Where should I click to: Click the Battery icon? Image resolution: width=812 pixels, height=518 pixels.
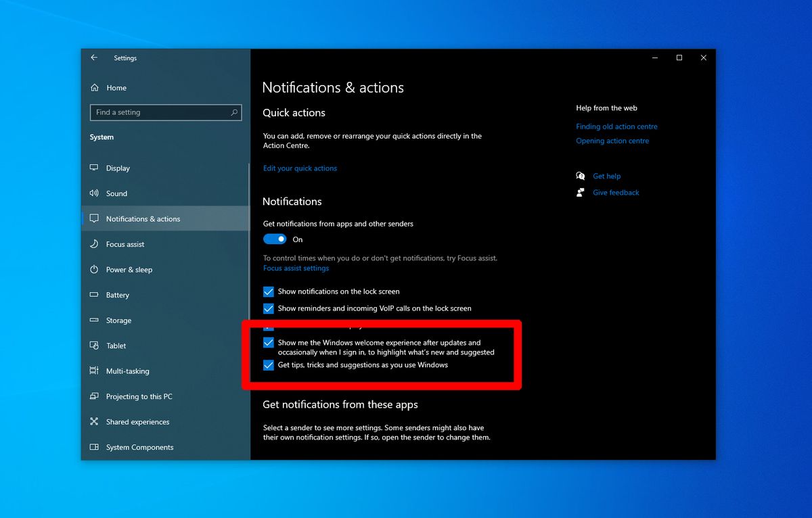point(94,295)
